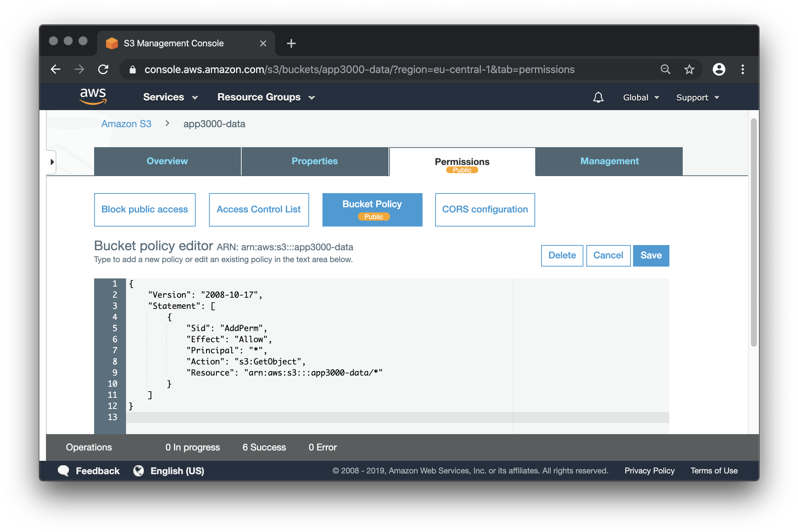Click the globe language icon
The width and height of the screenshot is (798, 532).
[x=139, y=470]
